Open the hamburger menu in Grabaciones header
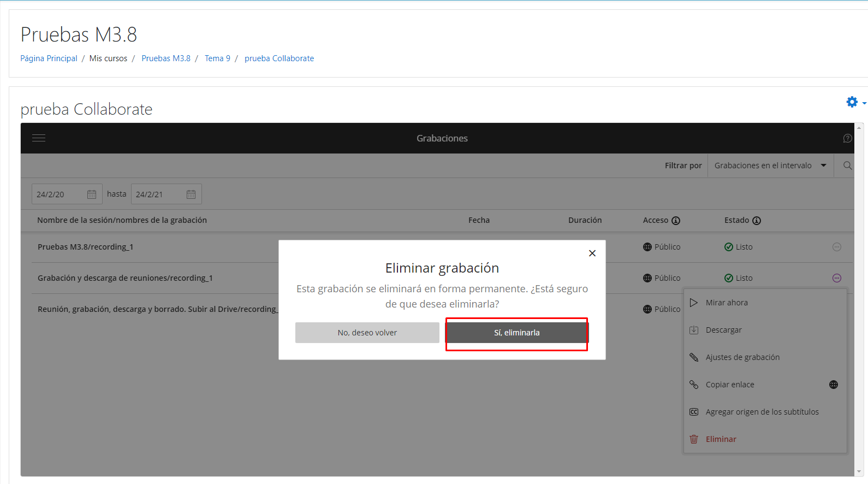The width and height of the screenshot is (868, 484). [x=39, y=138]
